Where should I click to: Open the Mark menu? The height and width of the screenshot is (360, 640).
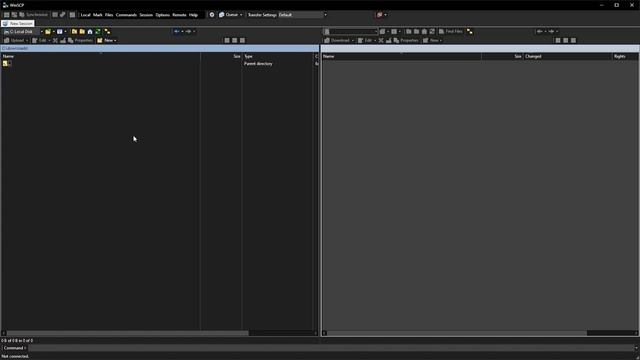point(98,15)
